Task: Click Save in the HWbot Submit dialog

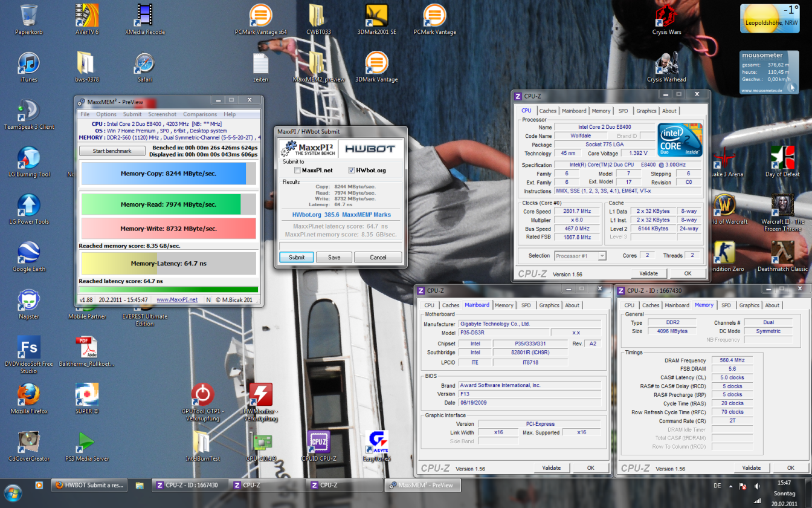Action: 334,257
